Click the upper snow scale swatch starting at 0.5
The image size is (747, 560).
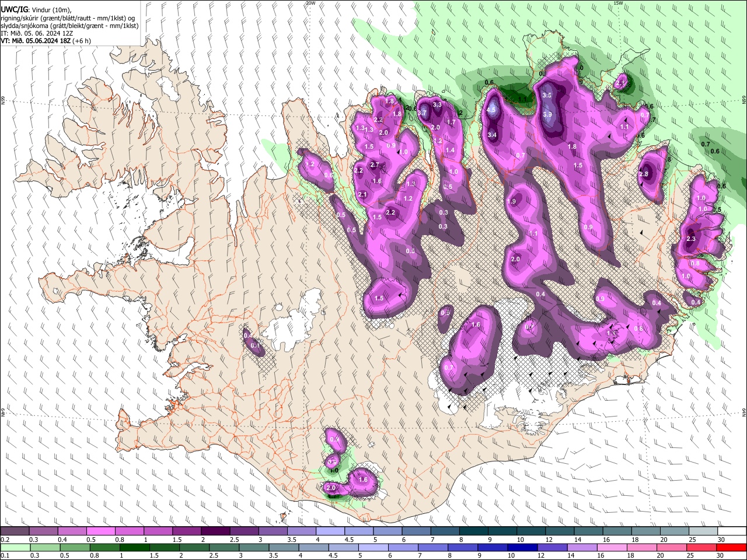click(102, 531)
